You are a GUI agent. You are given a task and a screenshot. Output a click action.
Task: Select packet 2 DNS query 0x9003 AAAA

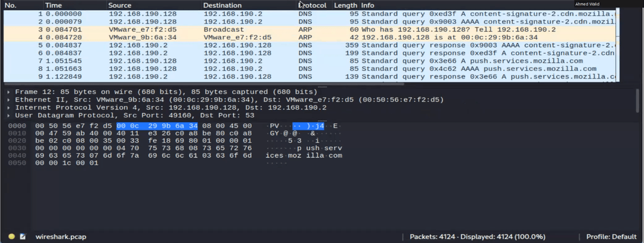(x=310, y=21)
